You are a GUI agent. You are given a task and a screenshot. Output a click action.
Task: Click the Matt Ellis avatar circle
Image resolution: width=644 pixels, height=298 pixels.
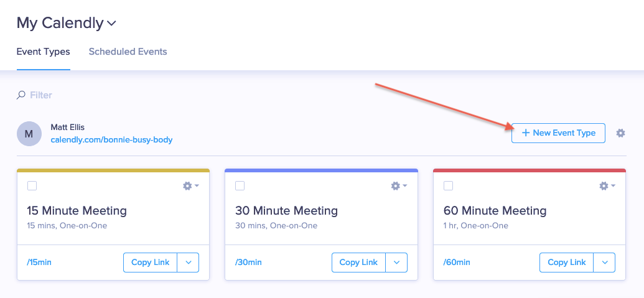pyautogui.click(x=29, y=134)
